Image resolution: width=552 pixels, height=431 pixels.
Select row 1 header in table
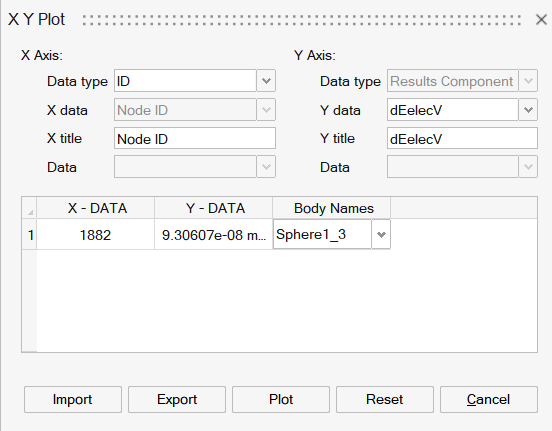click(x=30, y=235)
